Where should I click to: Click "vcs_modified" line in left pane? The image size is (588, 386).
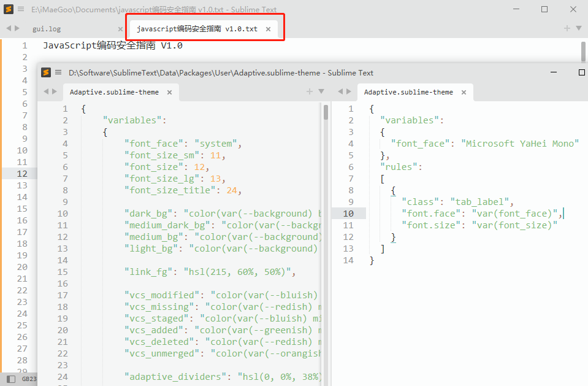pyautogui.click(x=221, y=295)
